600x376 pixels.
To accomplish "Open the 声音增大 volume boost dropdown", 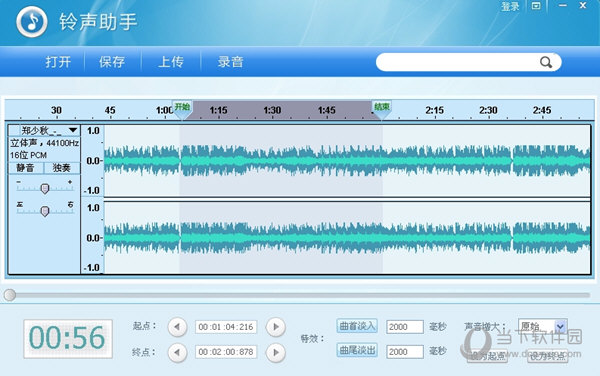I will [x=542, y=326].
